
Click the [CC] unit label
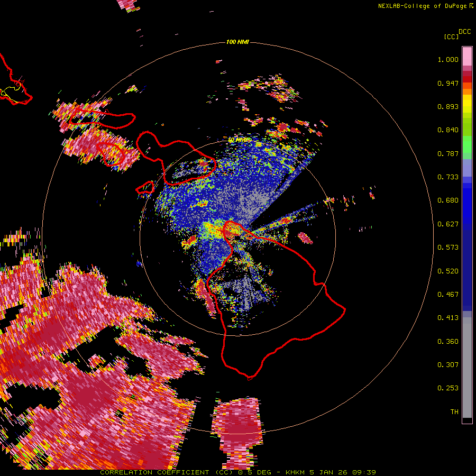point(451,36)
